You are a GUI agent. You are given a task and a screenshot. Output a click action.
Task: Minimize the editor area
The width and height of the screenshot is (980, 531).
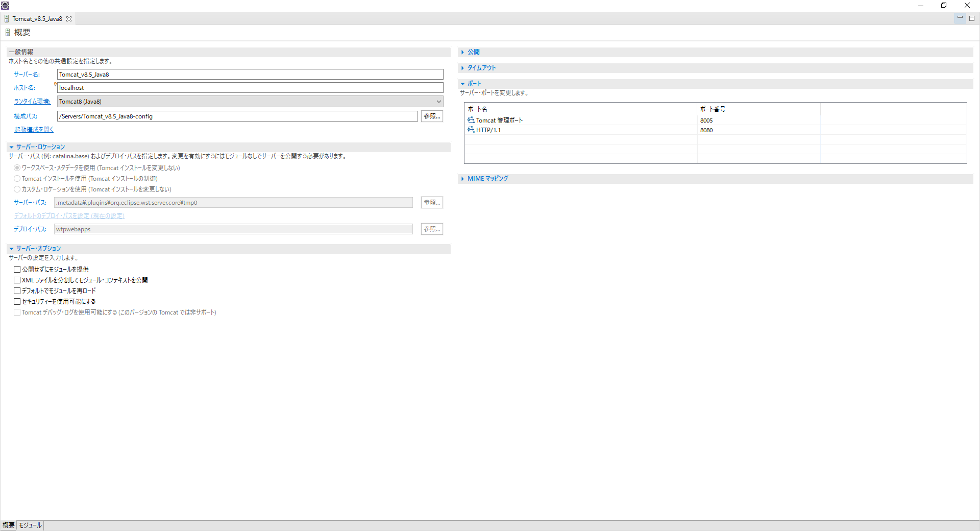coord(960,18)
